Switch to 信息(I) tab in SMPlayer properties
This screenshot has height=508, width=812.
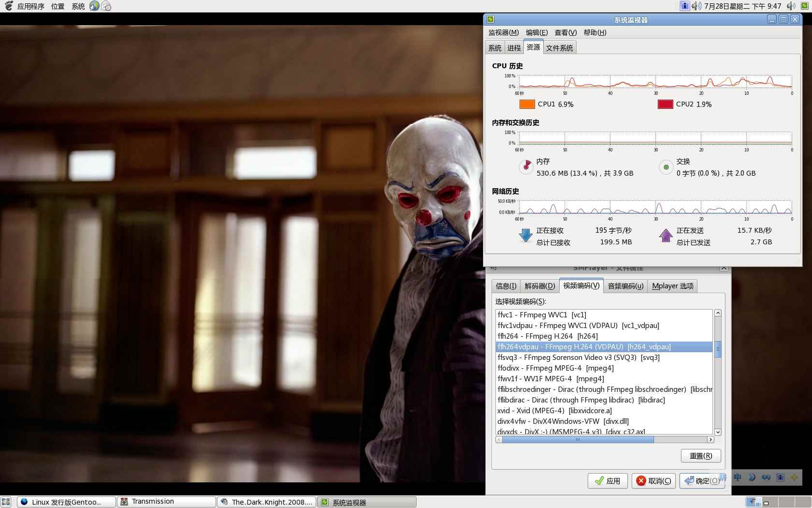(x=506, y=286)
